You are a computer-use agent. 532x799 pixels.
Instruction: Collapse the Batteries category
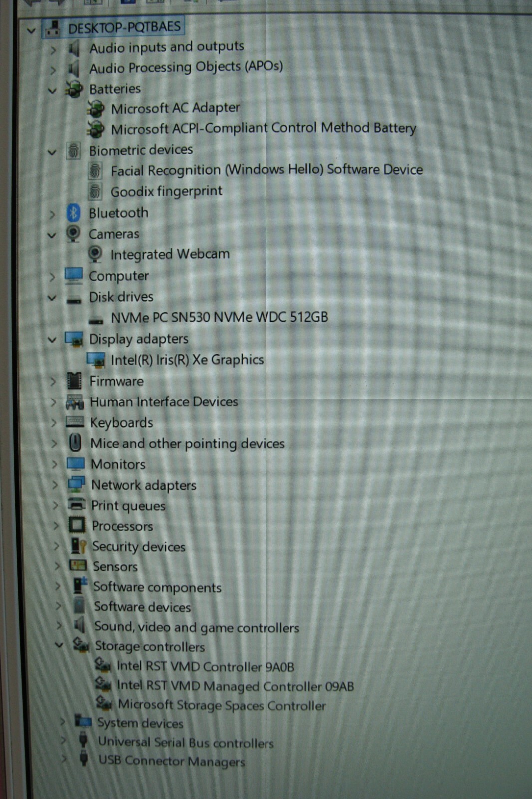coord(52,91)
